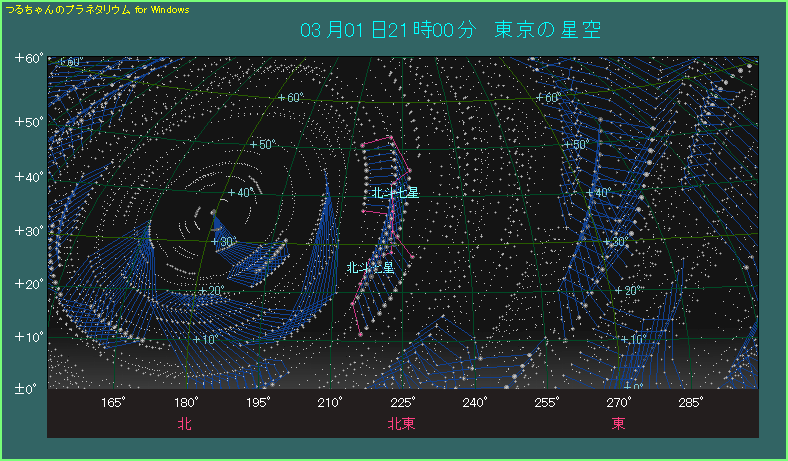Select the red 北東 direction label
Image resolution: width=788 pixels, height=461 pixels.
[x=402, y=424]
